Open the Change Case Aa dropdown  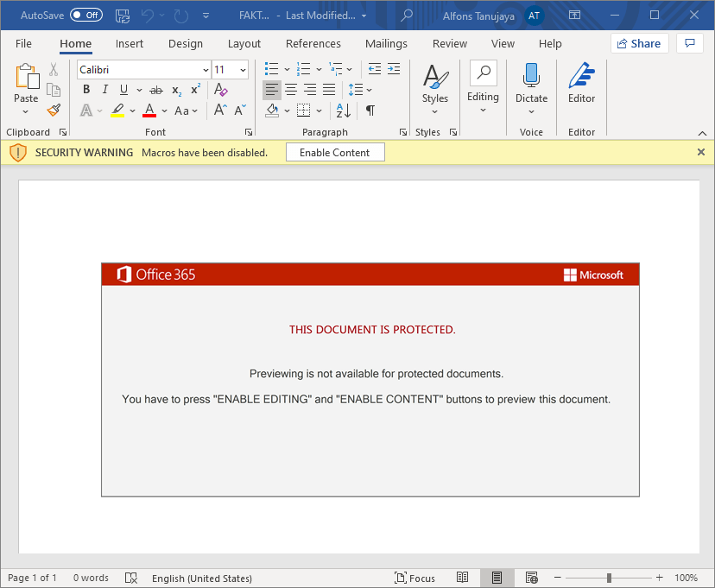(x=186, y=111)
